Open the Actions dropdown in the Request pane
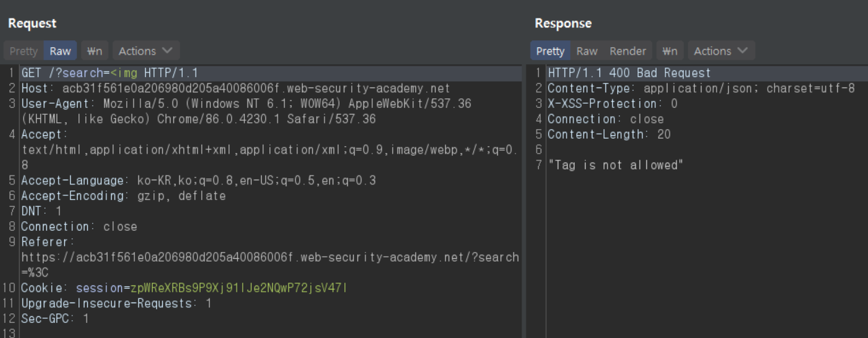Screen dimensions: 868x338 coord(145,51)
